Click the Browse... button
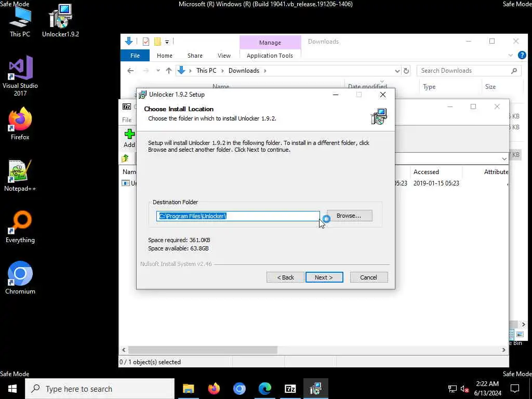532x399 pixels. [349, 216]
